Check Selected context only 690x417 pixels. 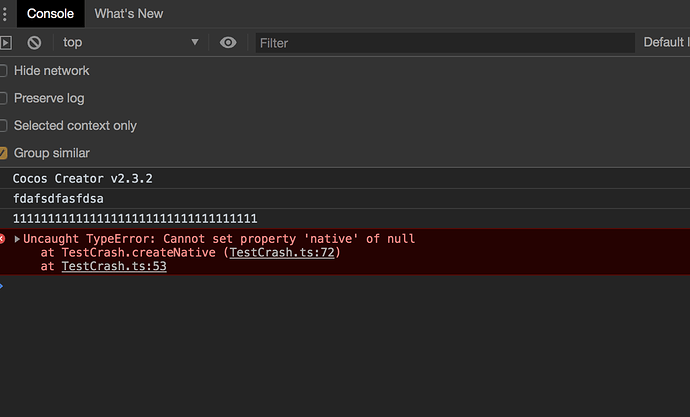pos(4,126)
